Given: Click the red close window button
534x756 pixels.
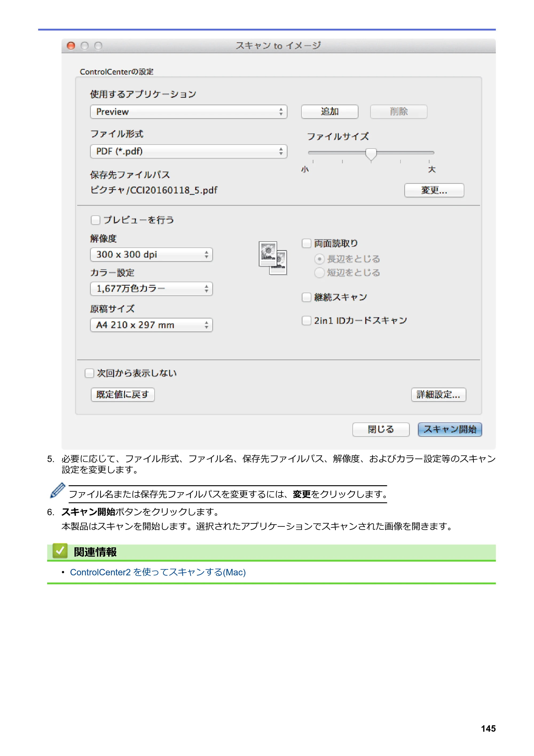Looking at the screenshot, I should tap(71, 46).
